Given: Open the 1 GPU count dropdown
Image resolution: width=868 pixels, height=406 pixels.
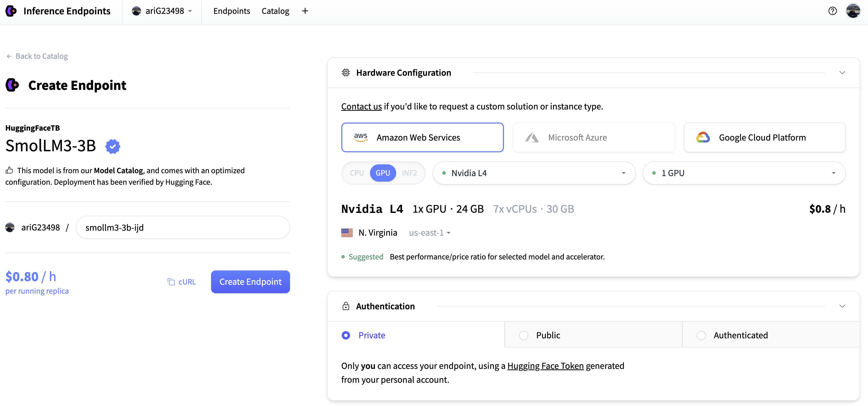Looking at the screenshot, I should 744,173.
